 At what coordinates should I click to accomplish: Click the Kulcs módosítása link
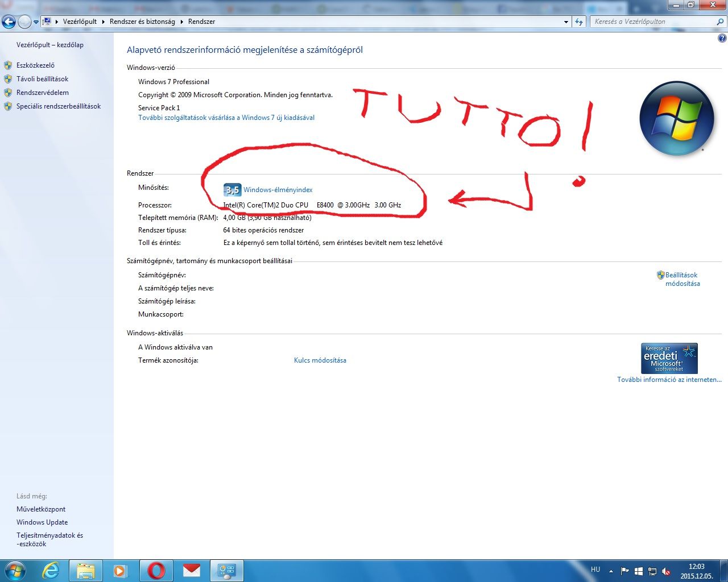[x=320, y=360]
